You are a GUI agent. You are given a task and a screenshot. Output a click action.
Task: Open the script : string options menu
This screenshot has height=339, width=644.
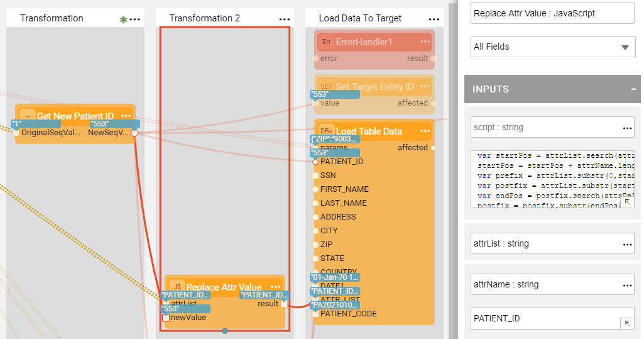tap(627, 128)
